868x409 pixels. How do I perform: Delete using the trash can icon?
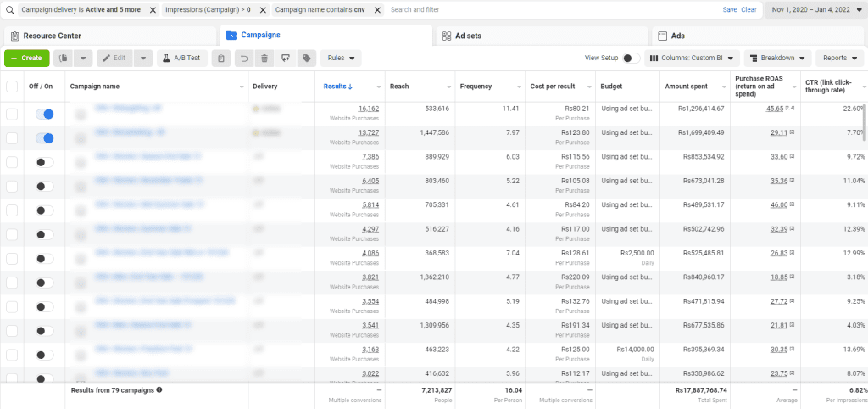(264, 58)
